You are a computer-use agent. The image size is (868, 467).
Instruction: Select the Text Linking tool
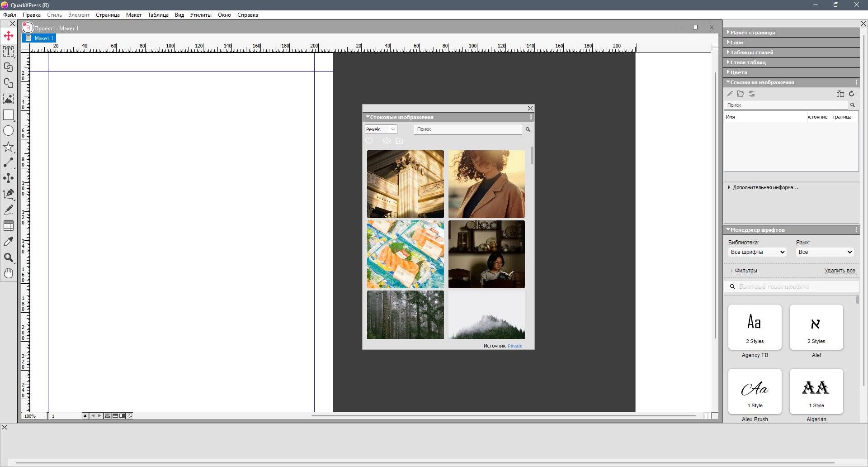click(x=9, y=67)
